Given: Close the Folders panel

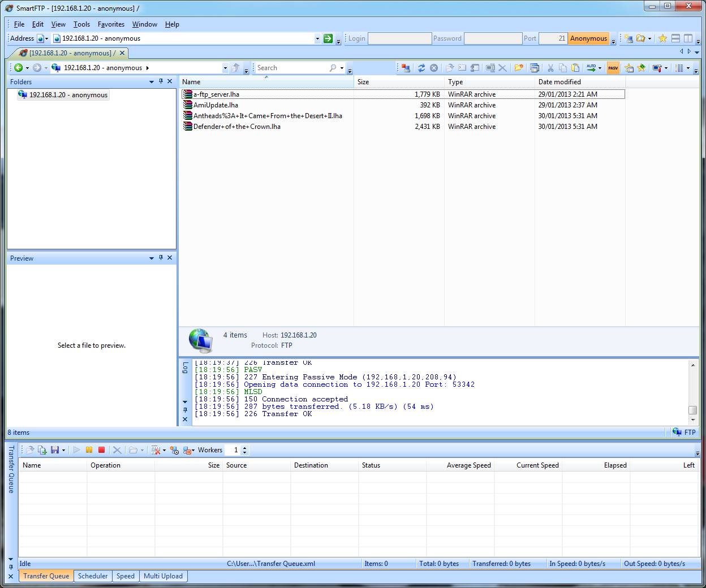Looking at the screenshot, I should 170,81.
